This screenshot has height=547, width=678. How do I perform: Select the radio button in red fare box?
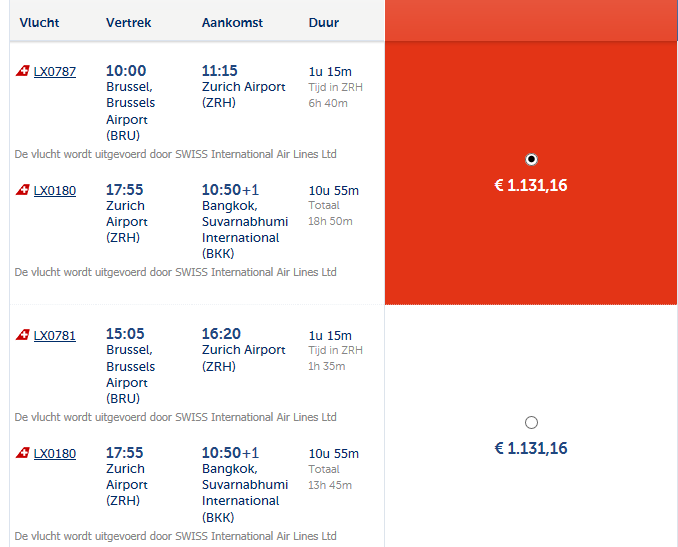click(531, 159)
